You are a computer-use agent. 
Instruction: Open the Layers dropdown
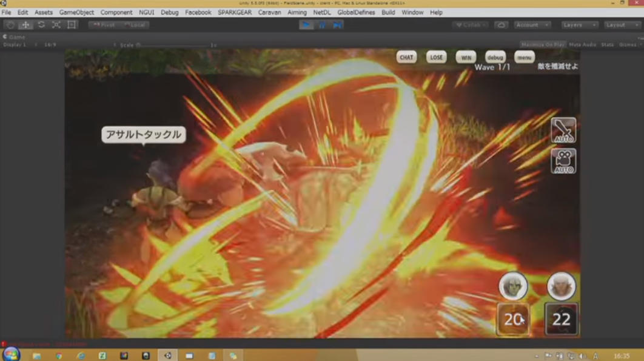tap(580, 25)
